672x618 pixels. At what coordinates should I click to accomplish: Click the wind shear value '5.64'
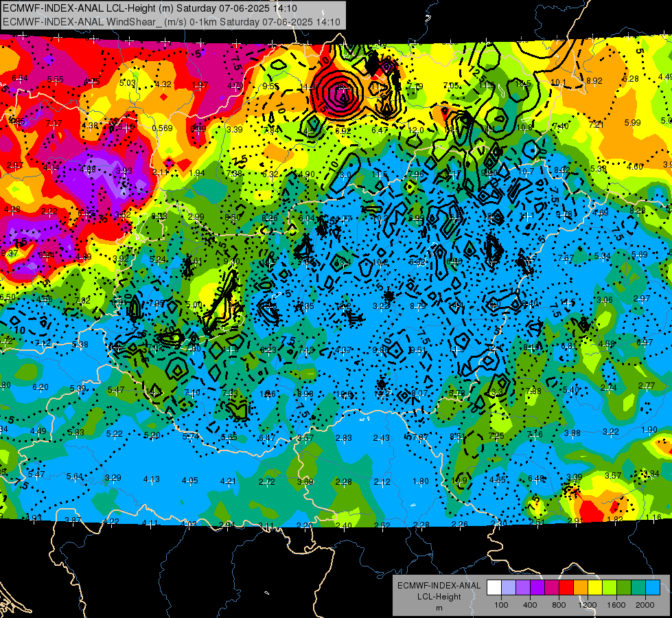point(75,476)
